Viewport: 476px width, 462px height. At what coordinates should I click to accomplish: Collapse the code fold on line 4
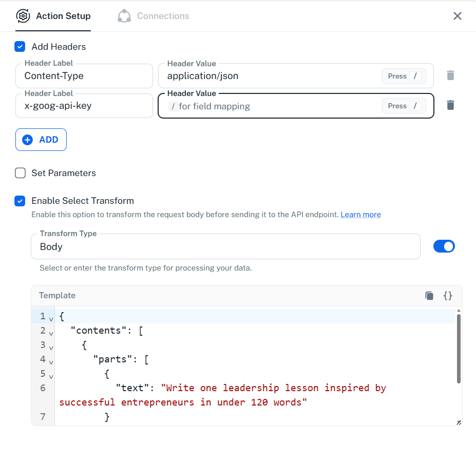(51, 362)
